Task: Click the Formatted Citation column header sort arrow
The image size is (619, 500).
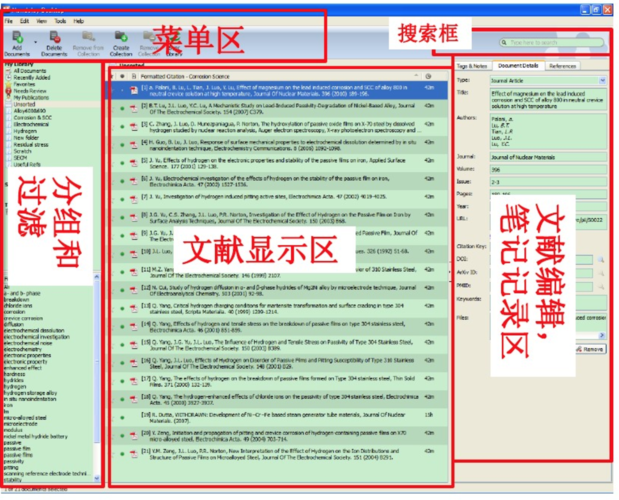Action: 416,76
